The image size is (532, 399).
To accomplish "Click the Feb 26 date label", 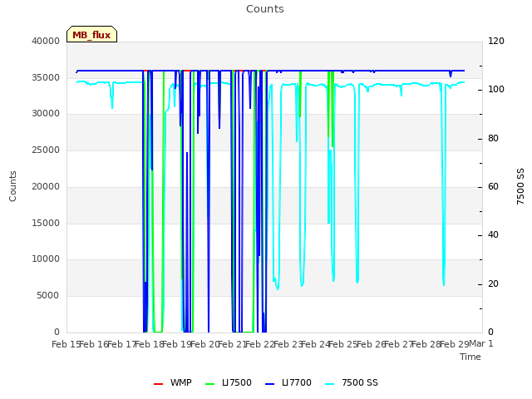I will tap(372, 344).
